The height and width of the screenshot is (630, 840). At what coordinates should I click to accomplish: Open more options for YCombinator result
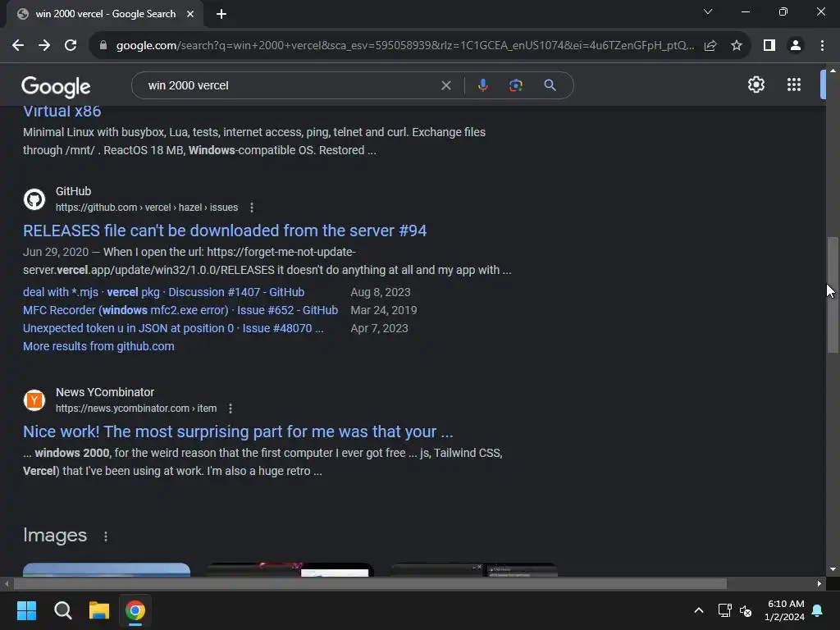pos(231,409)
